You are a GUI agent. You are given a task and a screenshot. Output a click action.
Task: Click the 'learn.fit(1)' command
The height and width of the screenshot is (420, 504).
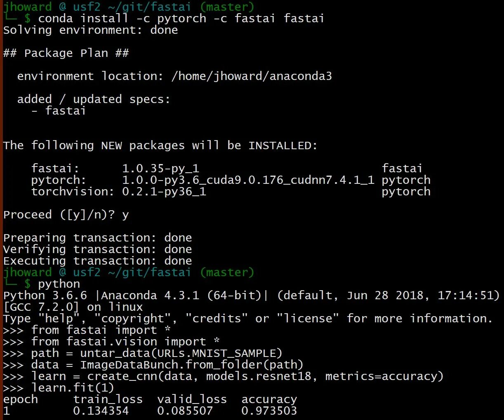coord(73,388)
